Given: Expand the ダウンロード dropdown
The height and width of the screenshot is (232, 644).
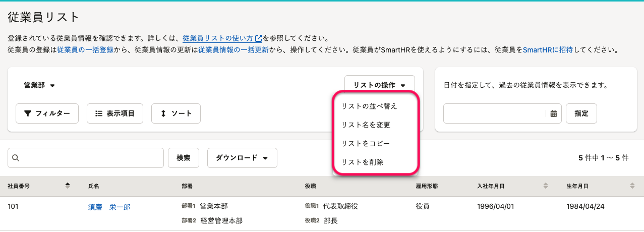Looking at the screenshot, I should point(242,158).
